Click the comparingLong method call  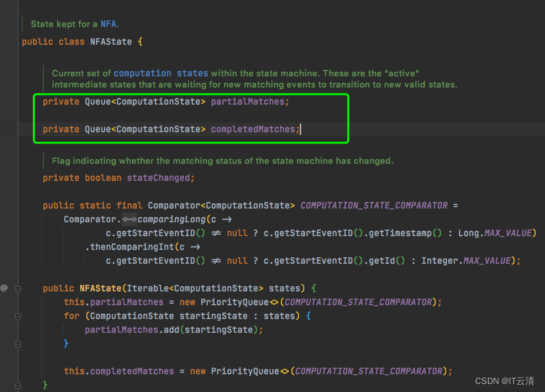click(x=172, y=220)
